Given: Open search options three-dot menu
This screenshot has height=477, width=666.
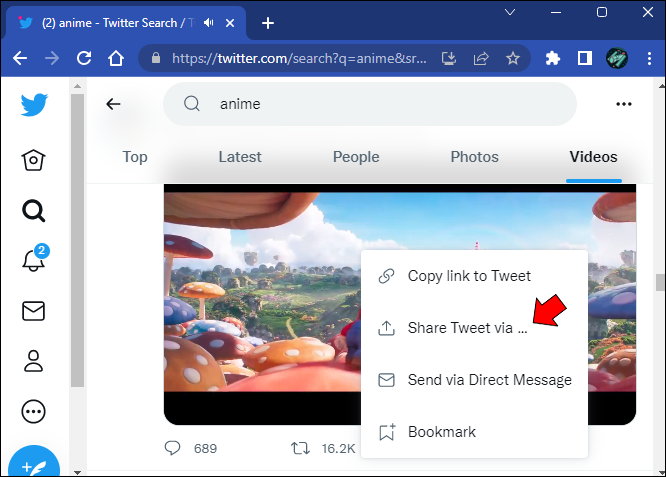Looking at the screenshot, I should 624,104.
